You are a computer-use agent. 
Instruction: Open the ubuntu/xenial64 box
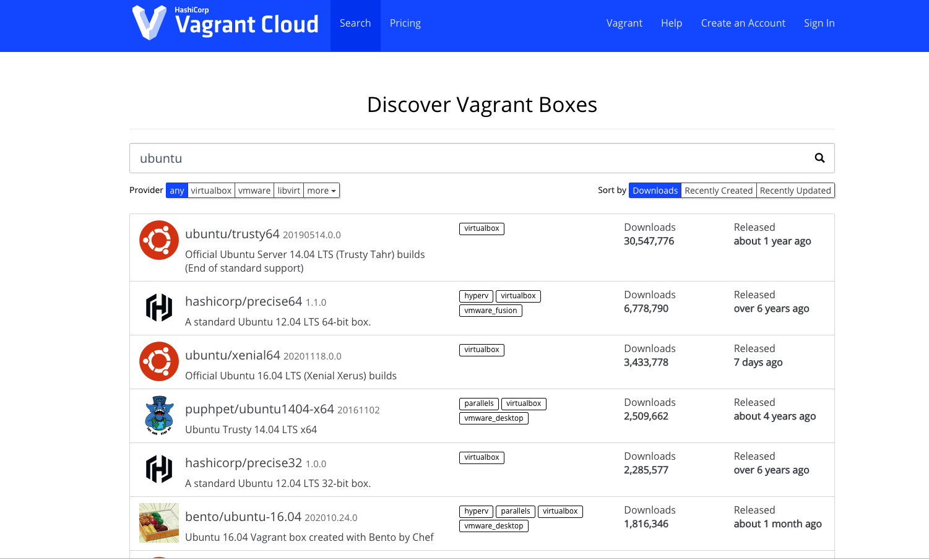click(233, 355)
